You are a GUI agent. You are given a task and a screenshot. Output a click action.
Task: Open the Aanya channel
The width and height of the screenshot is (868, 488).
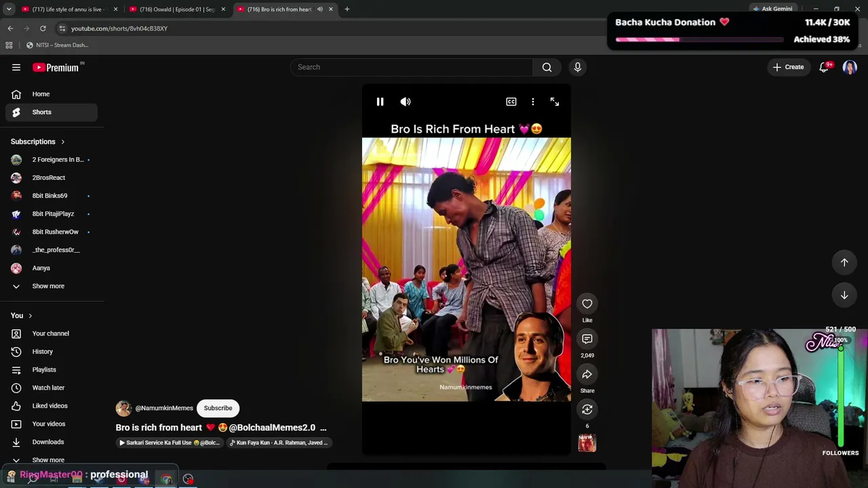(x=52, y=268)
